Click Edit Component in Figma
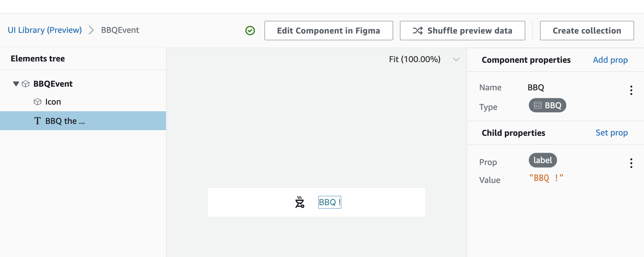 click(x=328, y=30)
